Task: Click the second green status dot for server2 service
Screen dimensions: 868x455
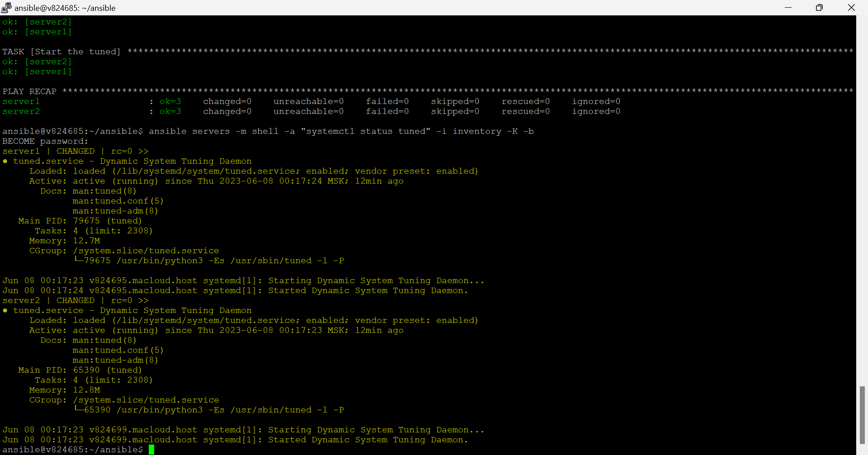Action: (5, 310)
